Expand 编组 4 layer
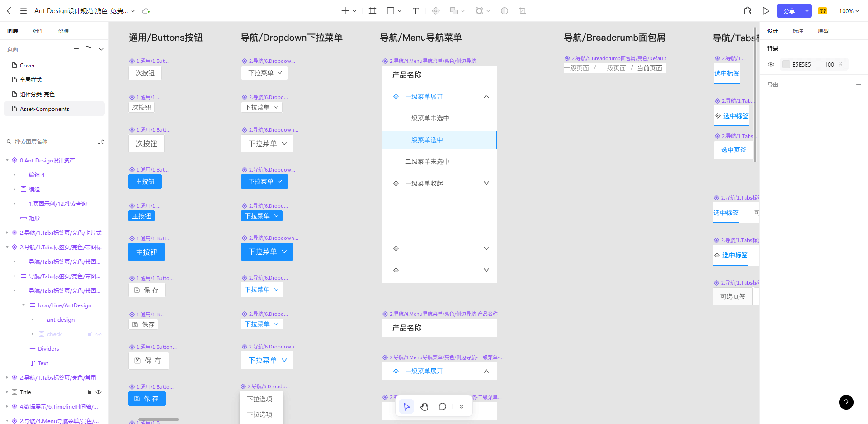 (14, 175)
